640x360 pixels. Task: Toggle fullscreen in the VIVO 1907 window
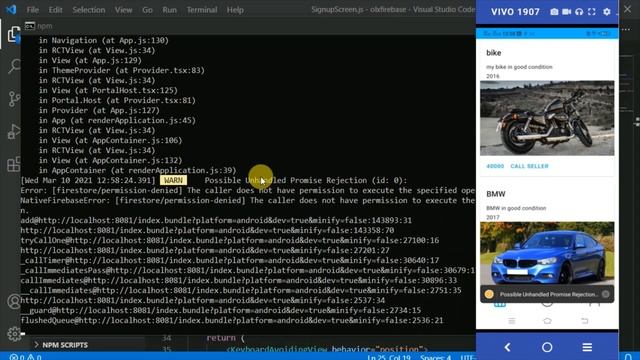click(x=591, y=12)
